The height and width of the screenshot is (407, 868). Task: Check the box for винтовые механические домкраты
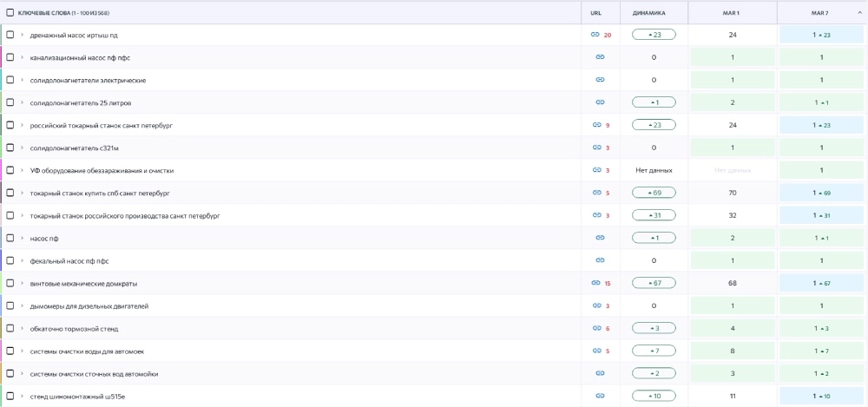(10, 283)
